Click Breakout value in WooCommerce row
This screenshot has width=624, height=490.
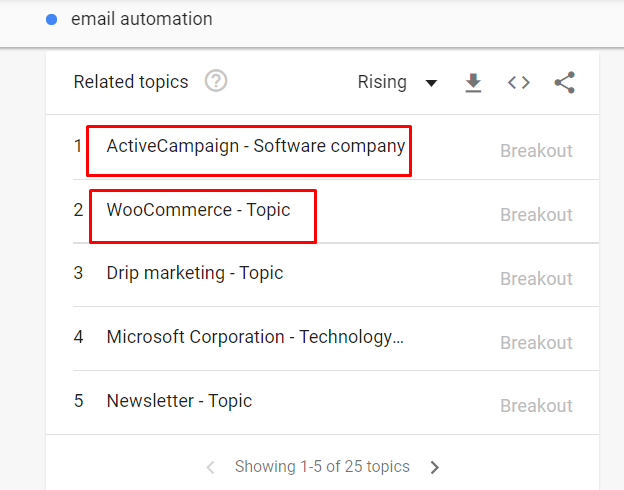click(536, 215)
